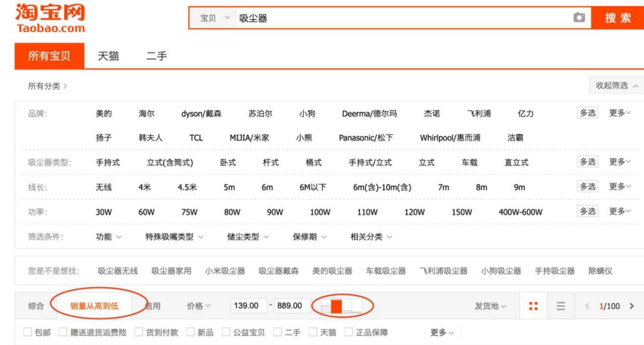This screenshot has width=644, height=345.
Task: Expand 更多 in the 功率 row
Action: click(x=620, y=212)
